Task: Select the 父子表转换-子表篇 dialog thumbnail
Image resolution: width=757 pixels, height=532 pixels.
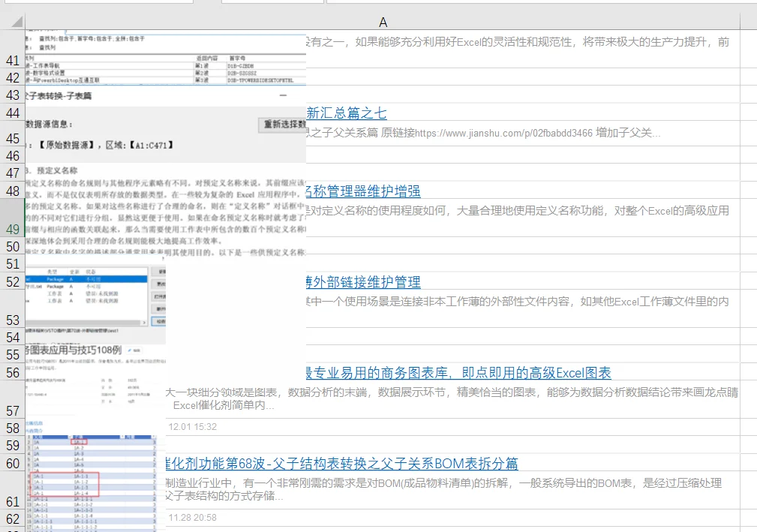Action: [166, 125]
